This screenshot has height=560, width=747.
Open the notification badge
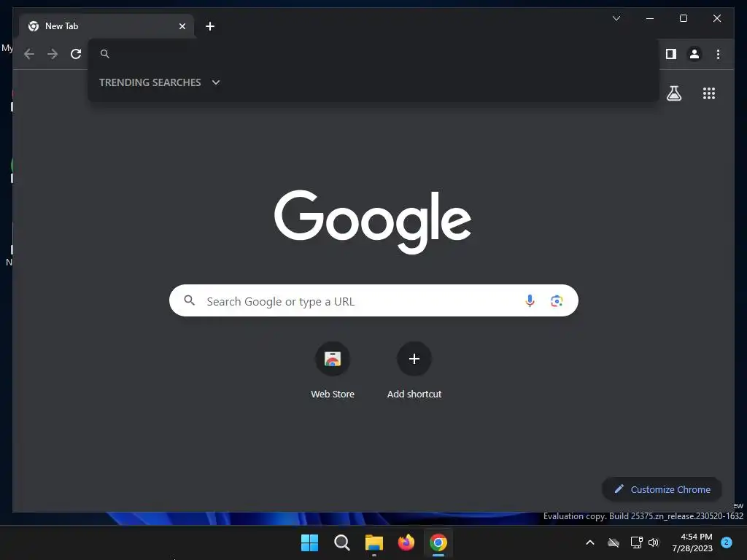(x=727, y=542)
